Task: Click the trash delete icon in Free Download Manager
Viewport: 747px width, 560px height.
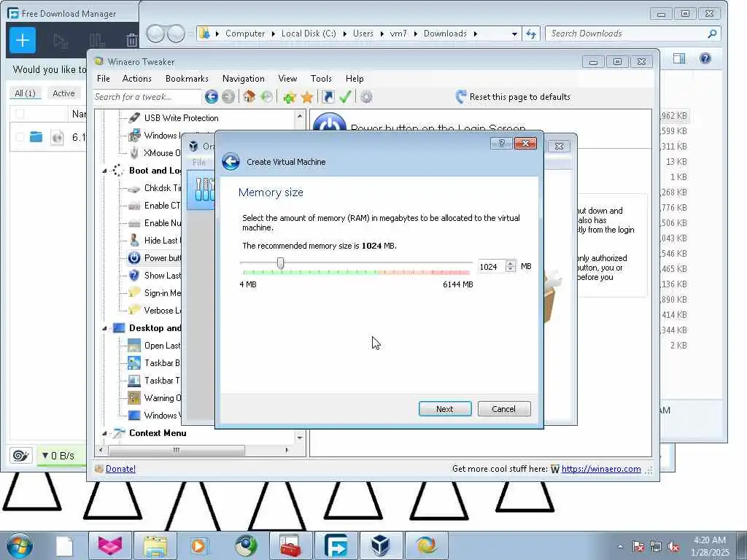Action: (132, 41)
